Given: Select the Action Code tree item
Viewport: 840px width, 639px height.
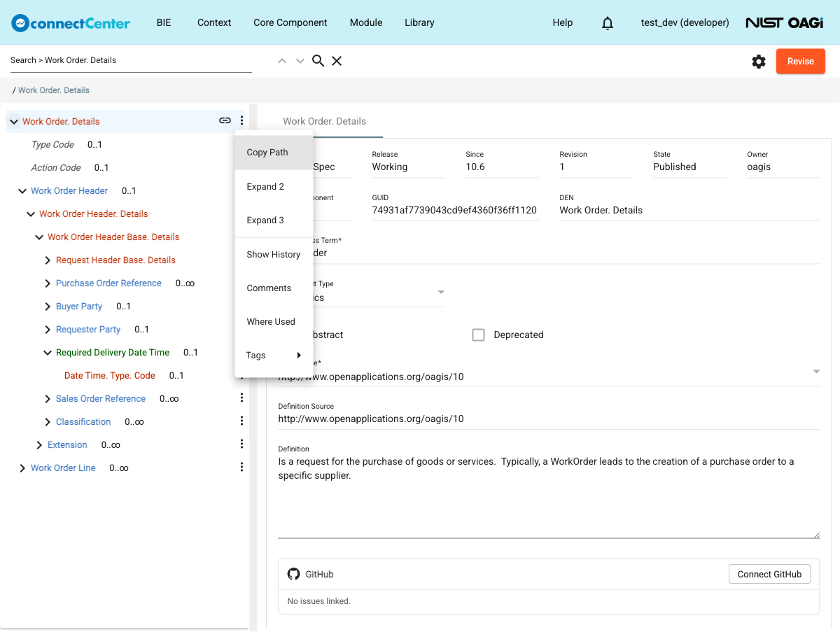Looking at the screenshot, I should [x=56, y=168].
